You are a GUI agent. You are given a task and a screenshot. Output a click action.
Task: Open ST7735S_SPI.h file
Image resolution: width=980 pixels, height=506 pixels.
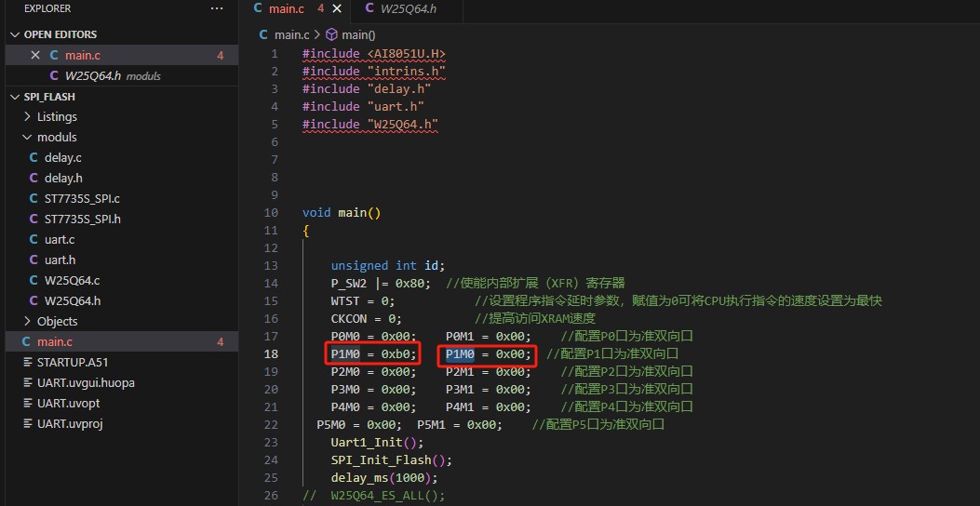coord(83,220)
